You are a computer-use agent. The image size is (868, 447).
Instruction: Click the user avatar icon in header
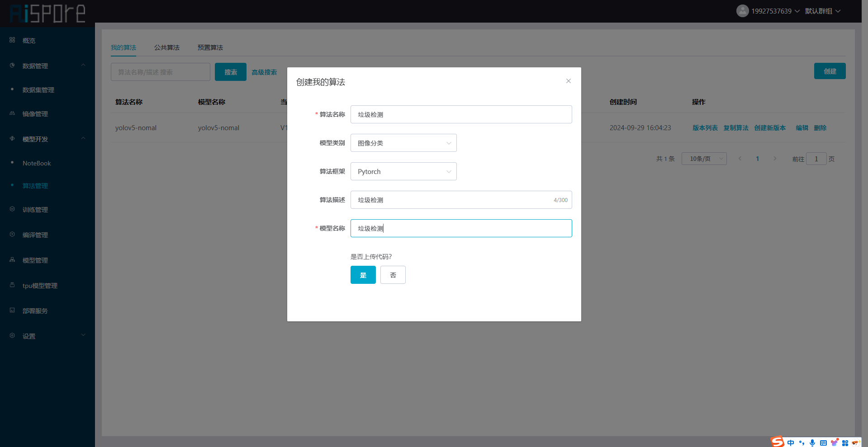coord(742,11)
